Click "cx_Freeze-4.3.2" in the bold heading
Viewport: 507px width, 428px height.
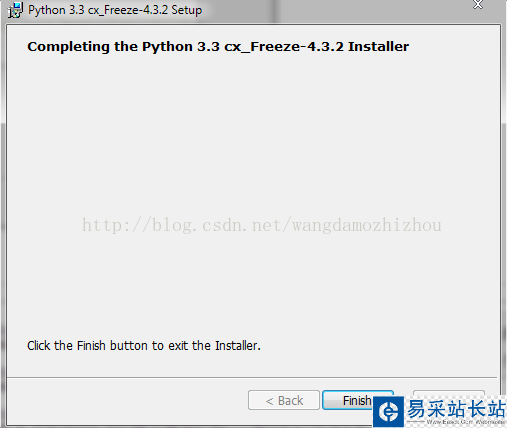pos(284,47)
